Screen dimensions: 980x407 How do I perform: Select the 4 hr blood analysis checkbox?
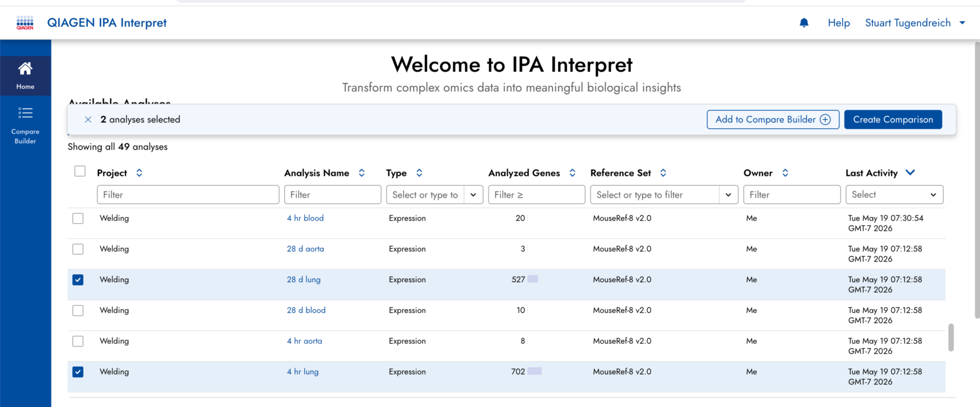click(x=78, y=218)
